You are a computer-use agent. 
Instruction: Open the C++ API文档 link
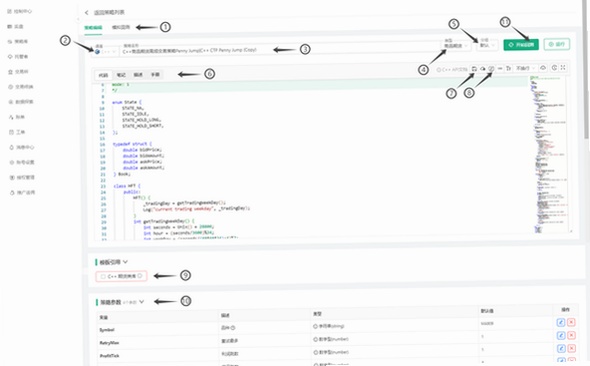point(452,70)
